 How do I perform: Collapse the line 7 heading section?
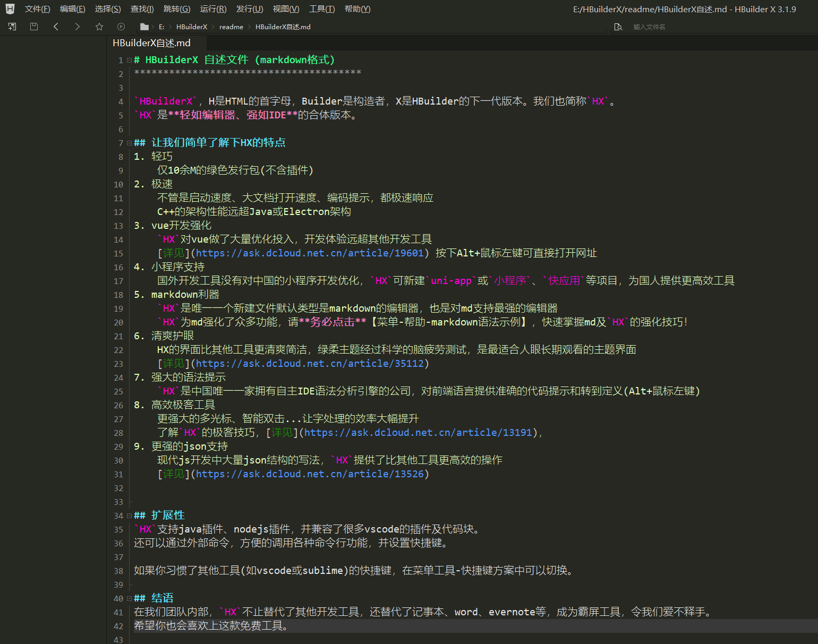click(x=129, y=143)
